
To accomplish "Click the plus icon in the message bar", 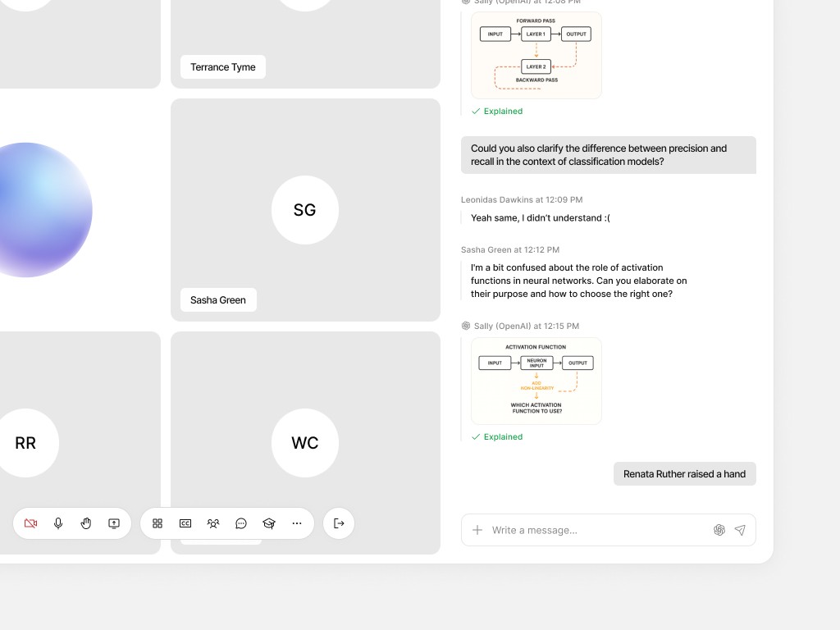I will coord(477,530).
